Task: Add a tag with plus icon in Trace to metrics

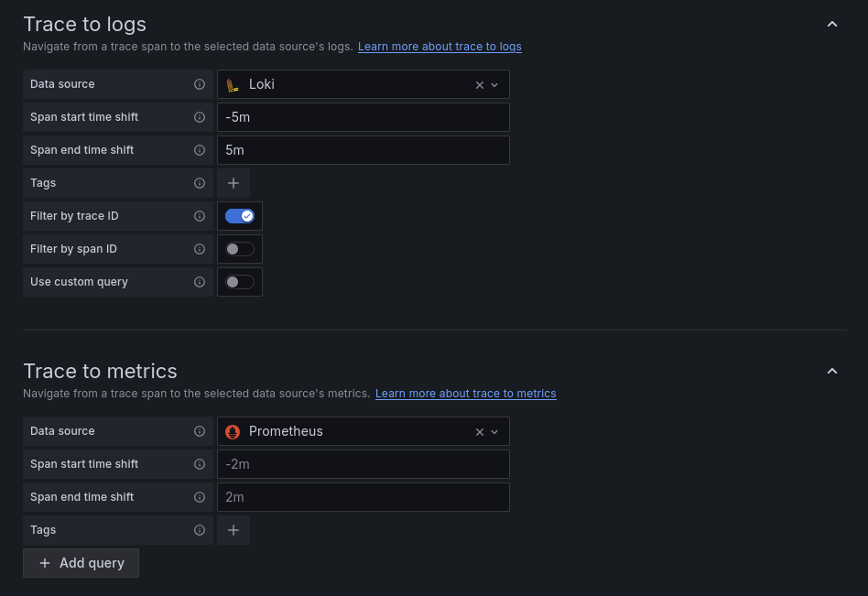Action: pyautogui.click(x=233, y=530)
